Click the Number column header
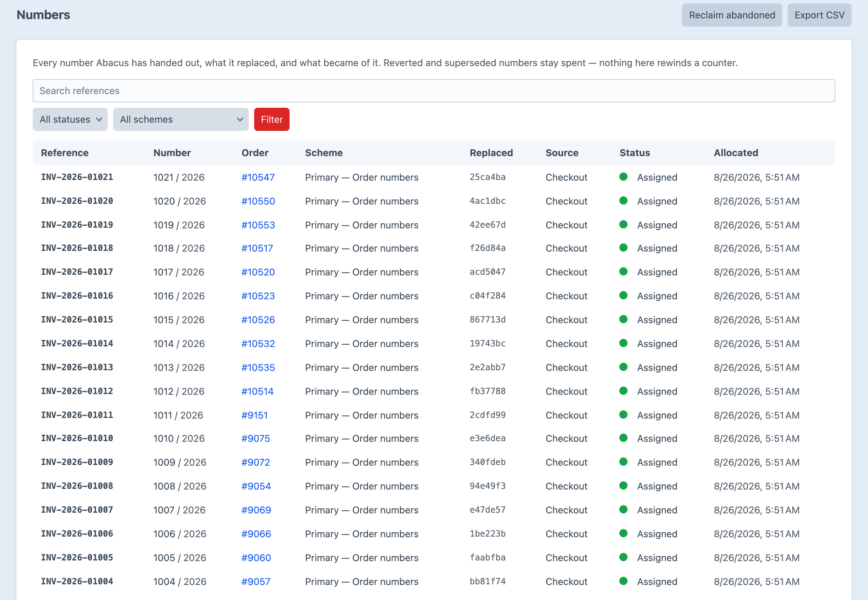The width and height of the screenshot is (868, 600). pyautogui.click(x=172, y=153)
